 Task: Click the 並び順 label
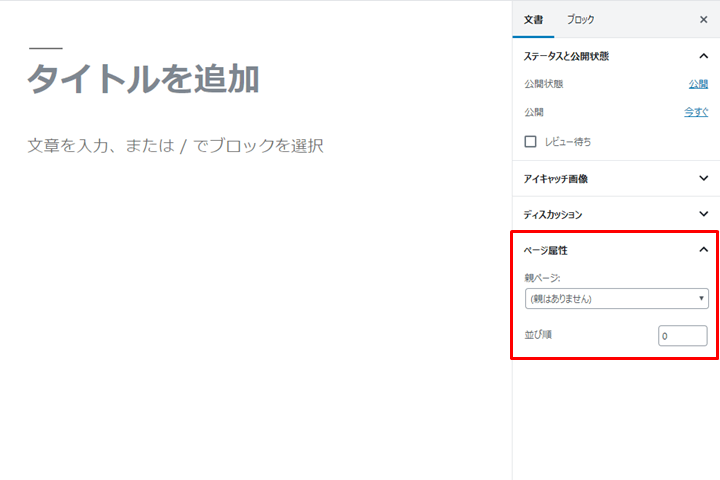point(538,335)
